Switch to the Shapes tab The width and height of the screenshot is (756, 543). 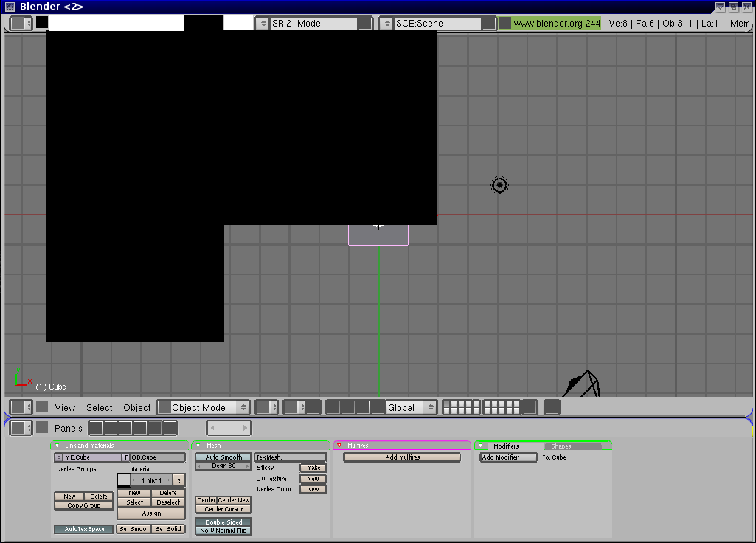point(561,446)
